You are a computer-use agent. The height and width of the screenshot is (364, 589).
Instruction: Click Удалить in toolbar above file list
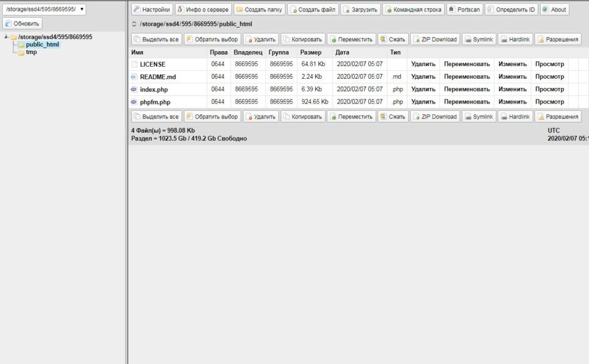click(261, 39)
